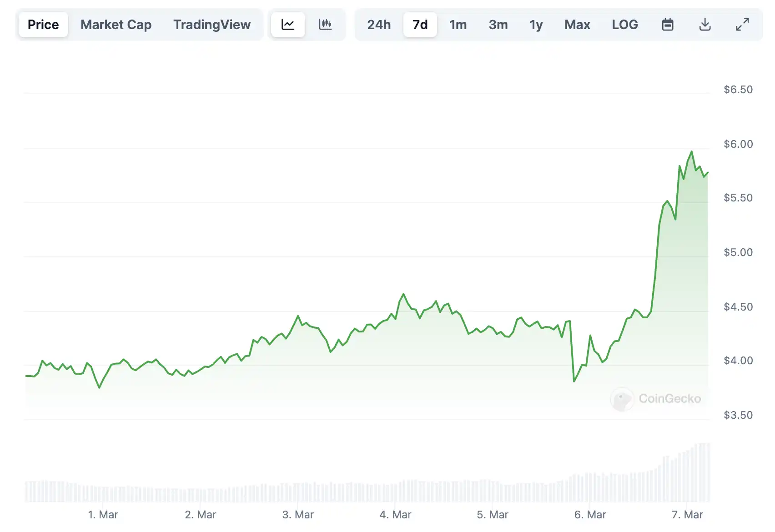The width and height of the screenshot is (775, 532).
Task: Click the $6.00 price axis label
Action: 738,144
